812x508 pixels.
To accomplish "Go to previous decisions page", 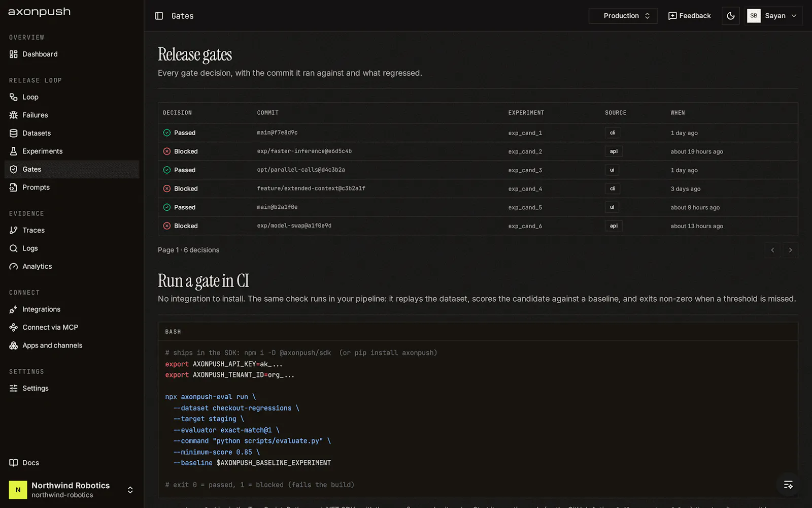I will (772, 250).
